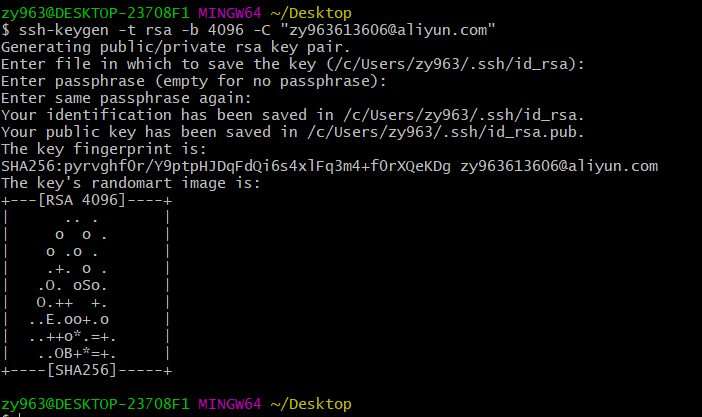Viewport: 702px width, 417px height.
Task: Click the top zy963@DESKTOP-23708F1 prompt text
Action: point(94,13)
